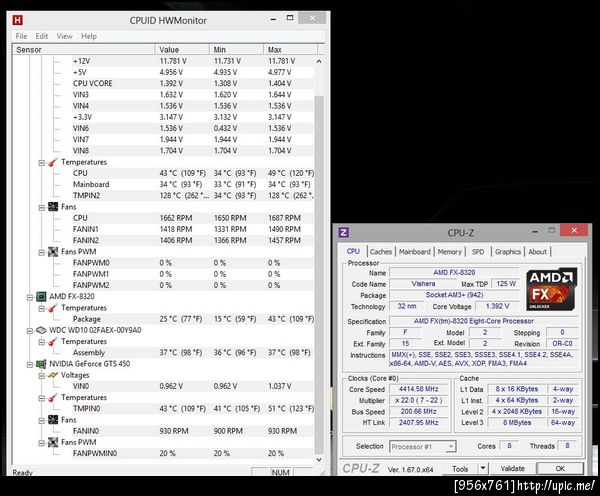The image size is (600, 496).
Task: Collapse the NVIDIA Voltages node
Action: [x=41, y=376]
